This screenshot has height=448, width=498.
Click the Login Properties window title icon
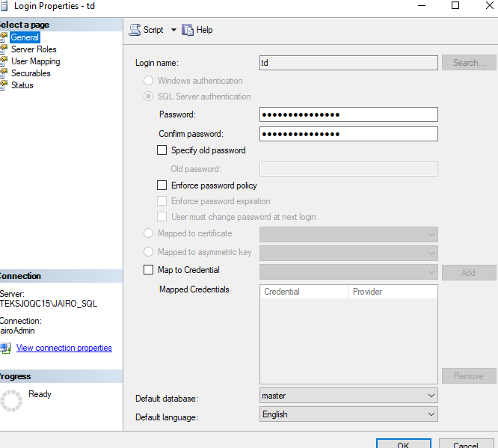pos(4,6)
